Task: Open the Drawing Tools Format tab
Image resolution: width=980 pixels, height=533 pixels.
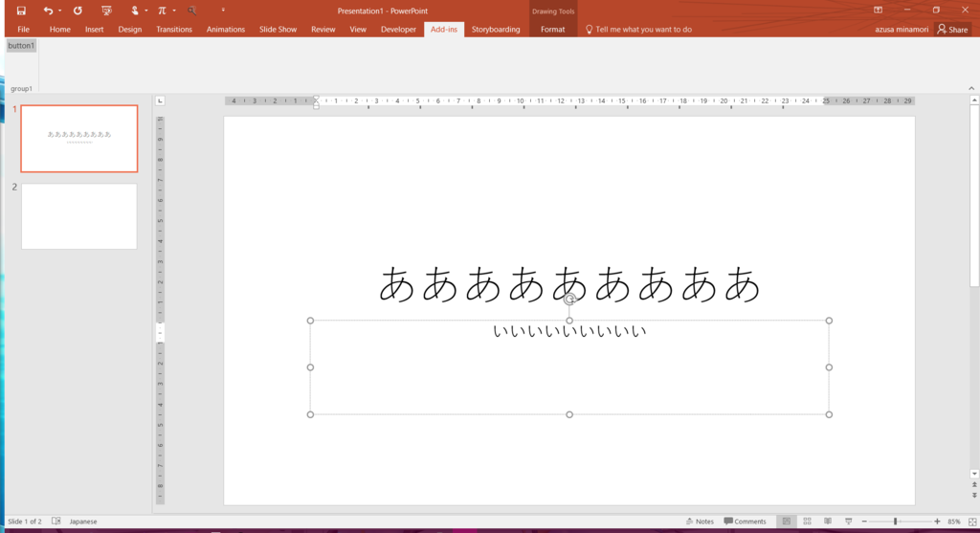Action: click(x=552, y=30)
